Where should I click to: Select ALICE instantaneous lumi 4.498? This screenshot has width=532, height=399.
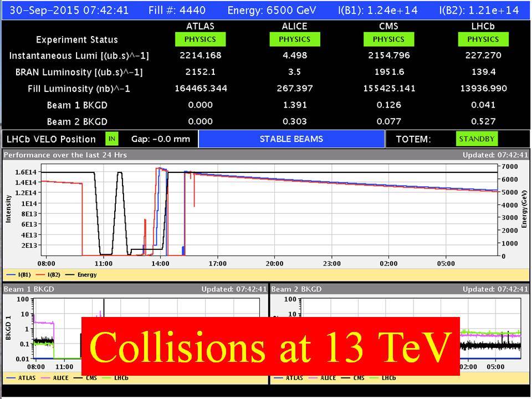(x=295, y=55)
